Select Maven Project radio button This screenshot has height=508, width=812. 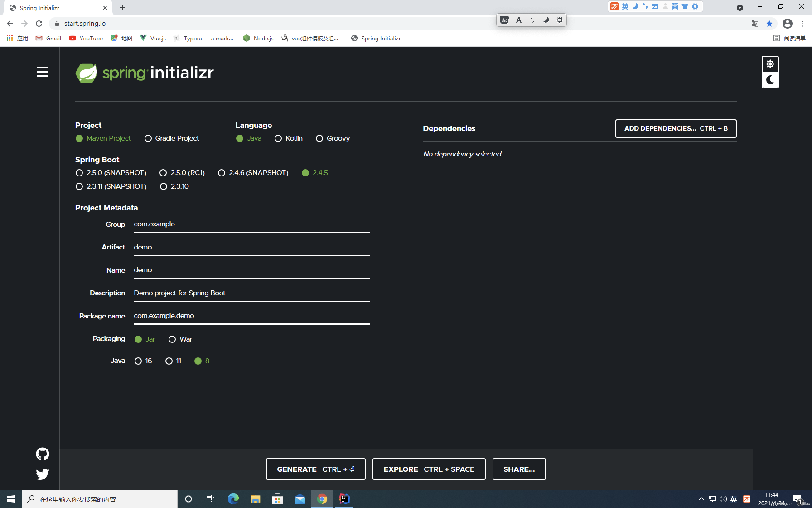click(x=103, y=138)
